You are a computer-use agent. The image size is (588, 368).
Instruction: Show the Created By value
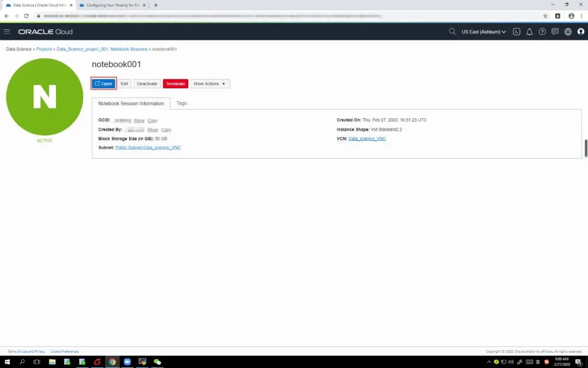(152, 130)
